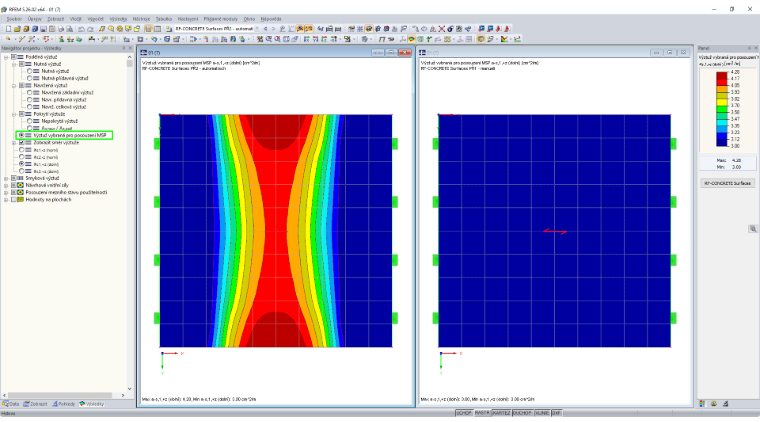
Task: Collapse the Navržená výztuž tree node
Action: (14, 85)
